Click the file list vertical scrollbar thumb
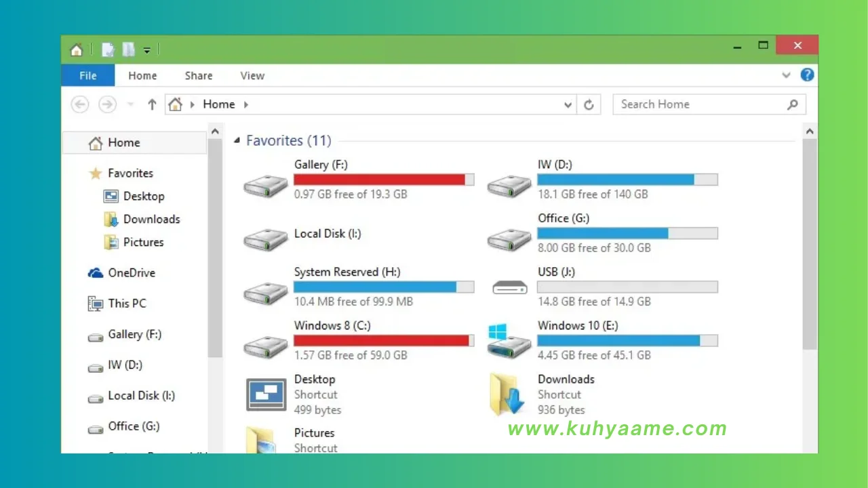 (x=810, y=245)
